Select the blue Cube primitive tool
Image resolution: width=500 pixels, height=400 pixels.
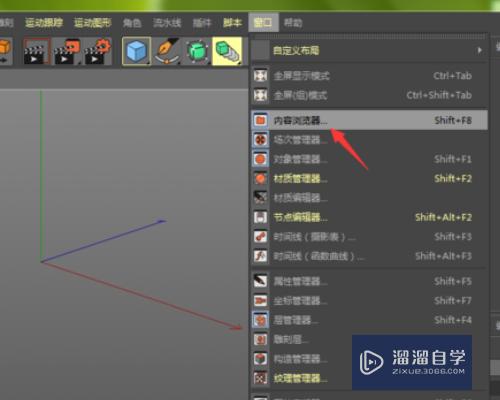click(136, 51)
